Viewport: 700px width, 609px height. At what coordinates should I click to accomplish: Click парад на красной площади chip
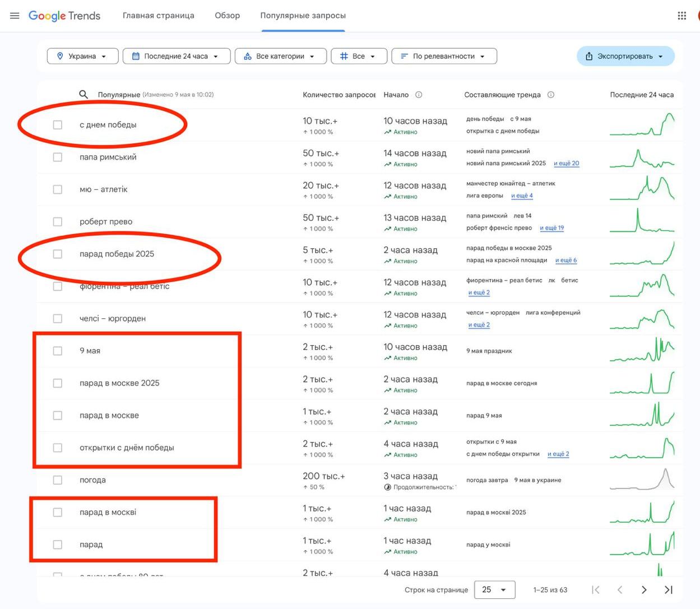507,261
